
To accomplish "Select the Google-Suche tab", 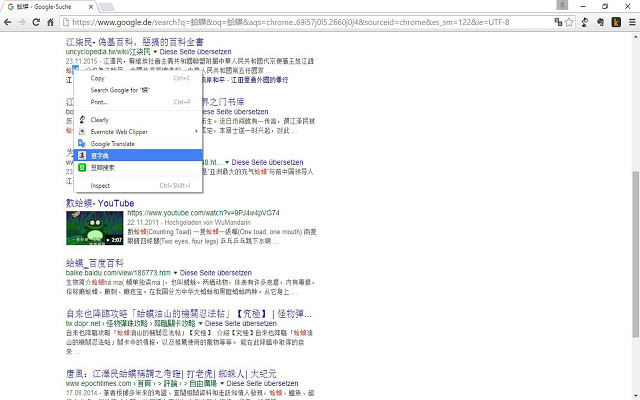I will tap(49, 7).
